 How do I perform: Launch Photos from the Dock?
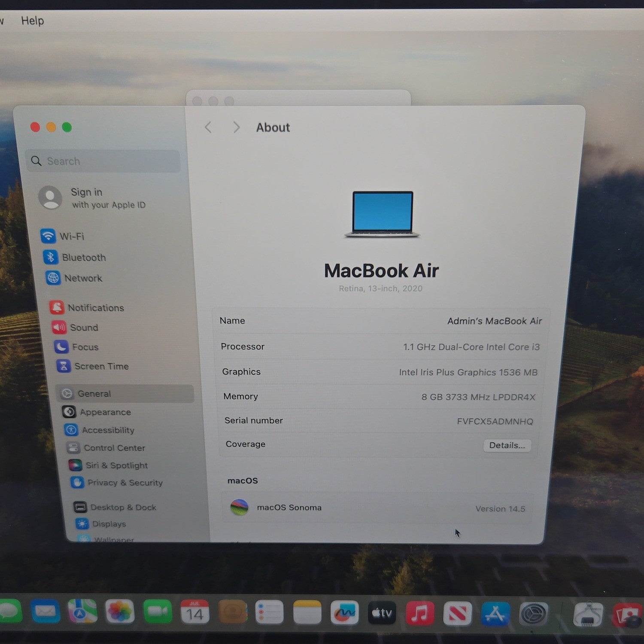[120, 611]
